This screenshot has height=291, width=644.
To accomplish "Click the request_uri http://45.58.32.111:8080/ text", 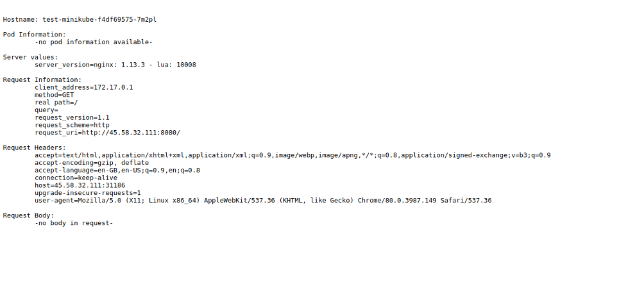I will [x=108, y=133].
